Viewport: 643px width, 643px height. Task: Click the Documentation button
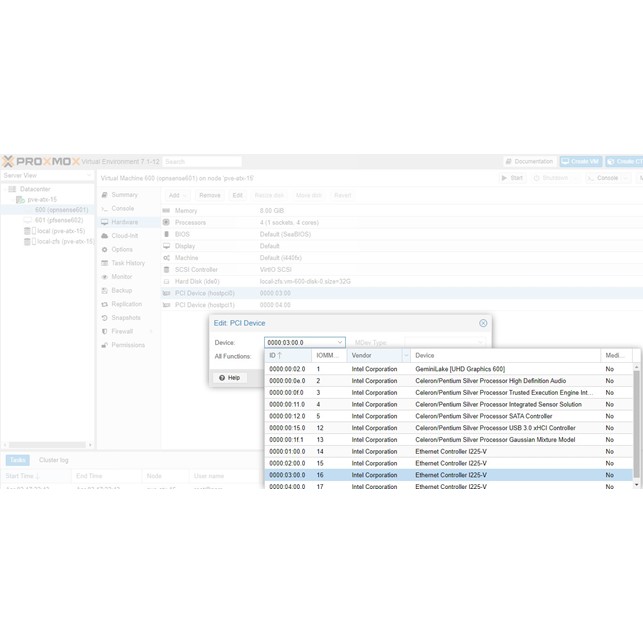(529, 161)
